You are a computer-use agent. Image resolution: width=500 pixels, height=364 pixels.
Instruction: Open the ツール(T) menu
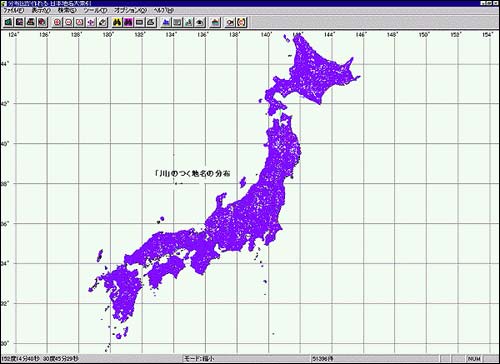click(x=95, y=10)
